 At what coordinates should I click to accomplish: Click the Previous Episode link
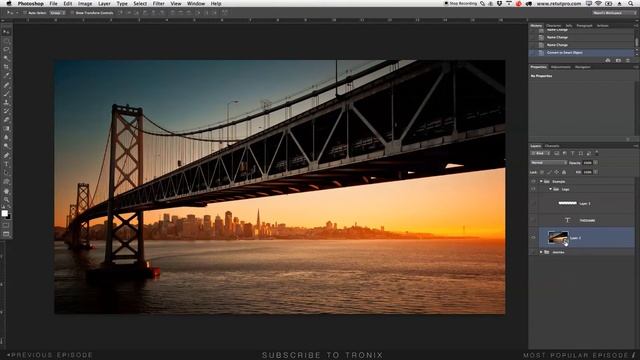50,355
